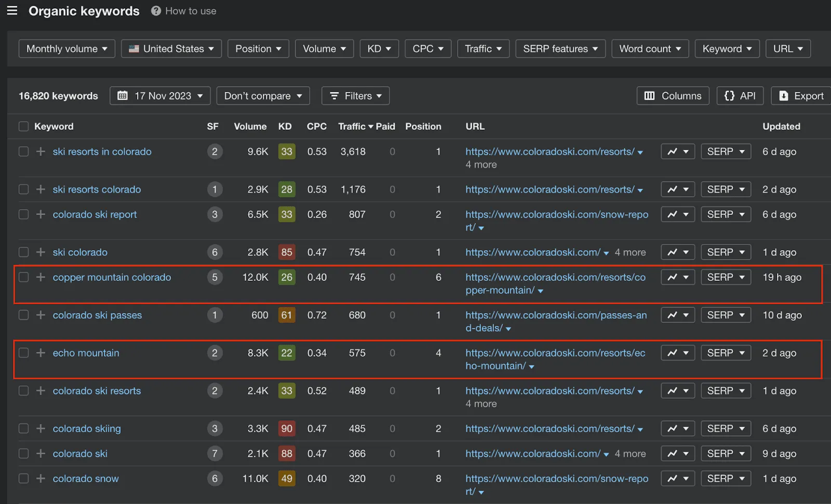This screenshot has width=831, height=504.
Task: Open the hamburger navigation menu
Action: click(x=12, y=10)
